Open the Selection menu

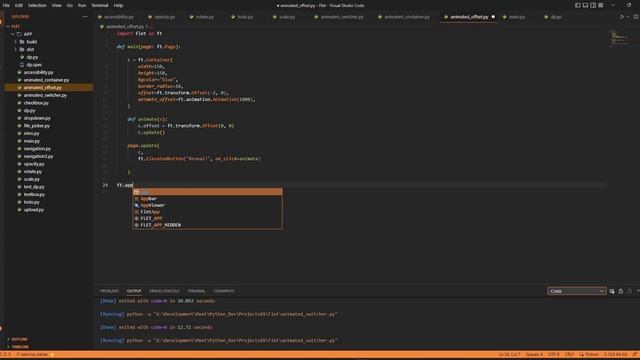pos(37,5)
